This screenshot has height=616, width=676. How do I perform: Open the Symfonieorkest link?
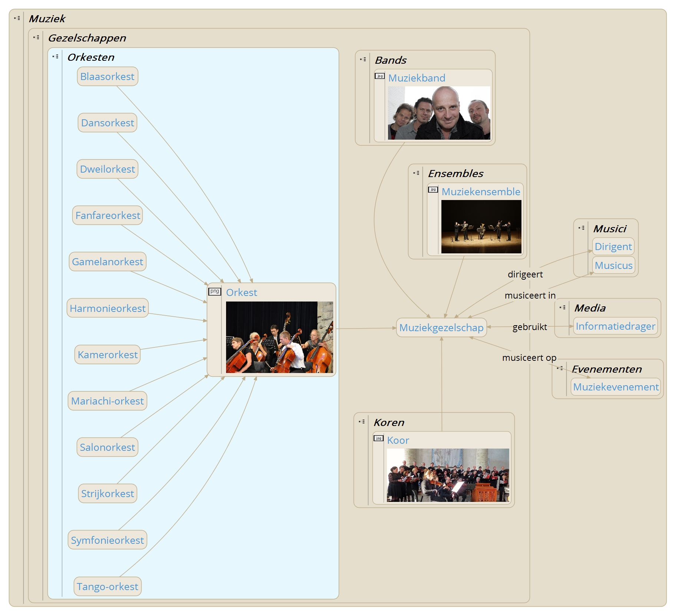pos(107,540)
